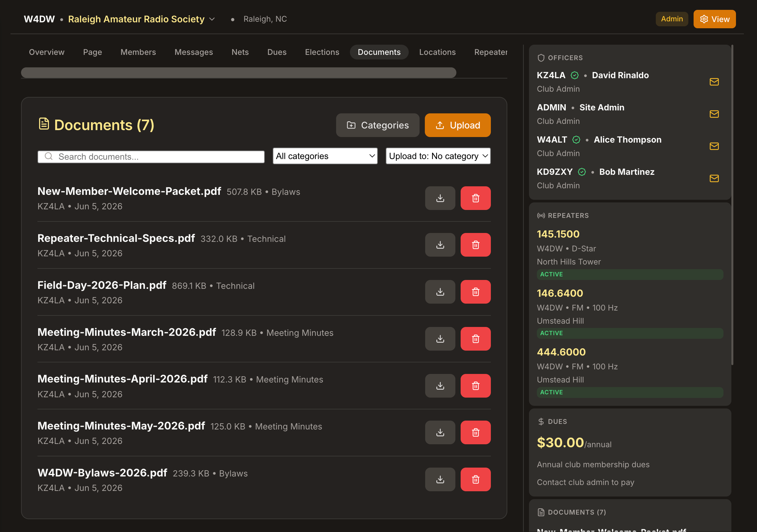The height and width of the screenshot is (532, 757).
Task: Open the Categories manager button
Action: [x=378, y=125]
